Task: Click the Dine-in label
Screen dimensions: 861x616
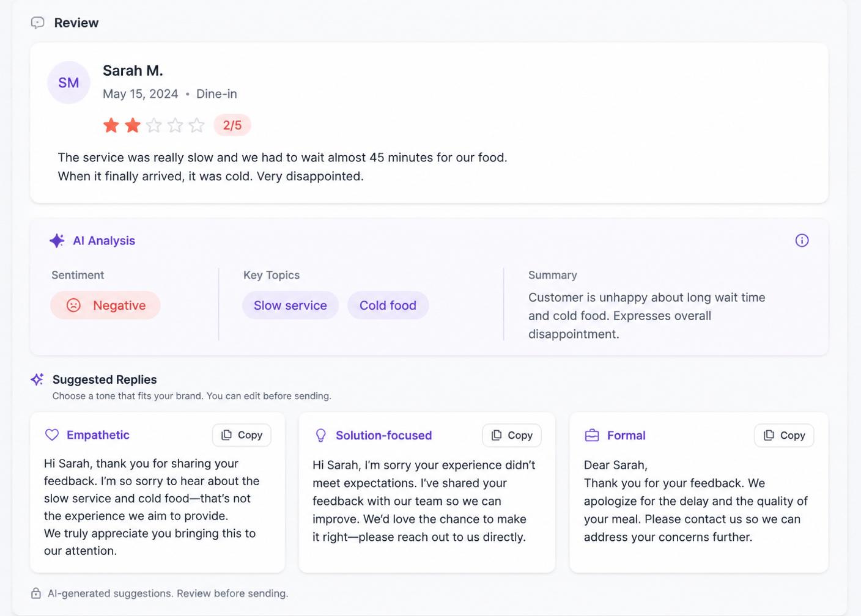Action: [x=216, y=94]
